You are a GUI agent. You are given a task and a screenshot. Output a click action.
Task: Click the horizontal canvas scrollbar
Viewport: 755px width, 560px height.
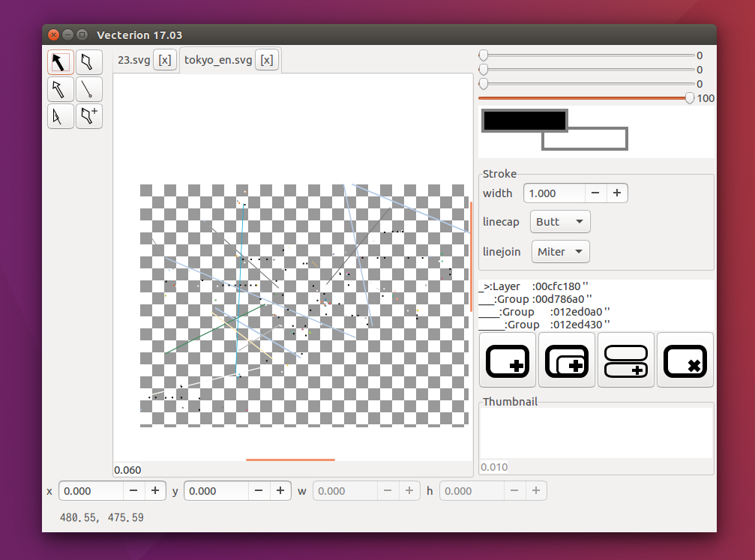(x=290, y=460)
